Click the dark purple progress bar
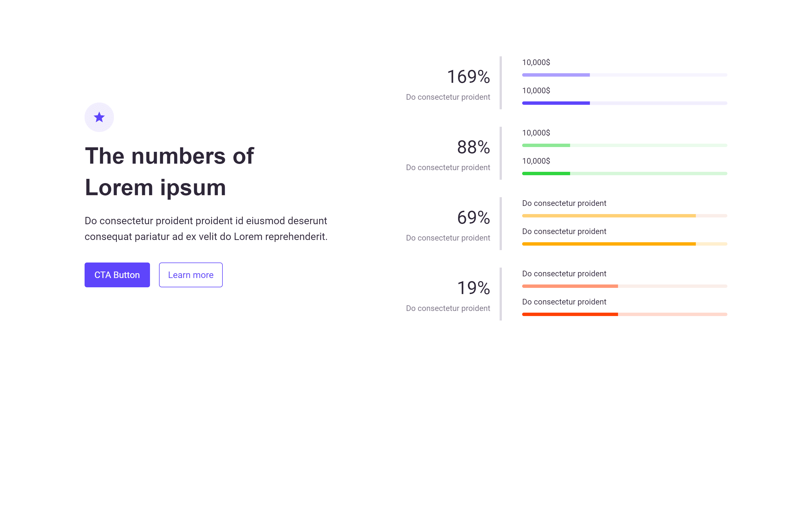The height and width of the screenshot is (507, 812). (625, 103)
